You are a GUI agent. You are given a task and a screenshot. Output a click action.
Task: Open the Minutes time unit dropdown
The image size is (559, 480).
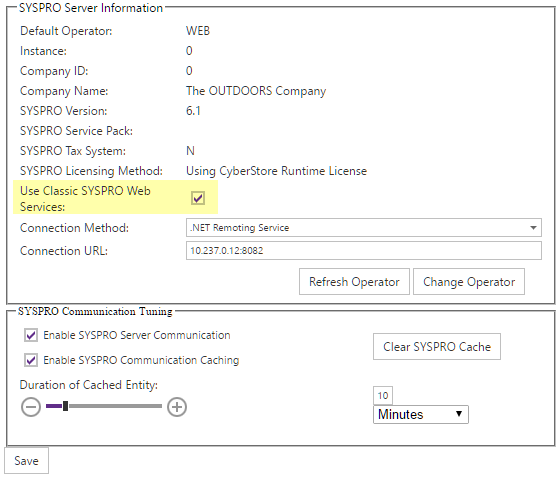pos(421,414)
